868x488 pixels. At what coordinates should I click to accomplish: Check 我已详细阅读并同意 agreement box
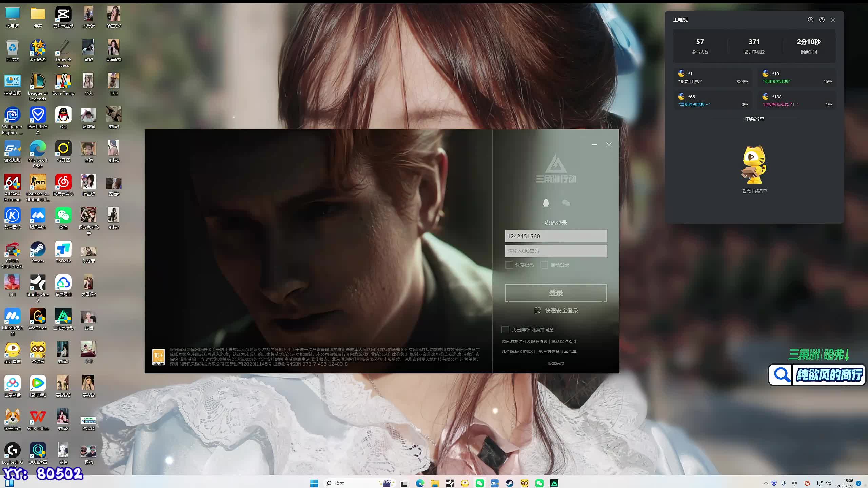click(x=505, y=330)
